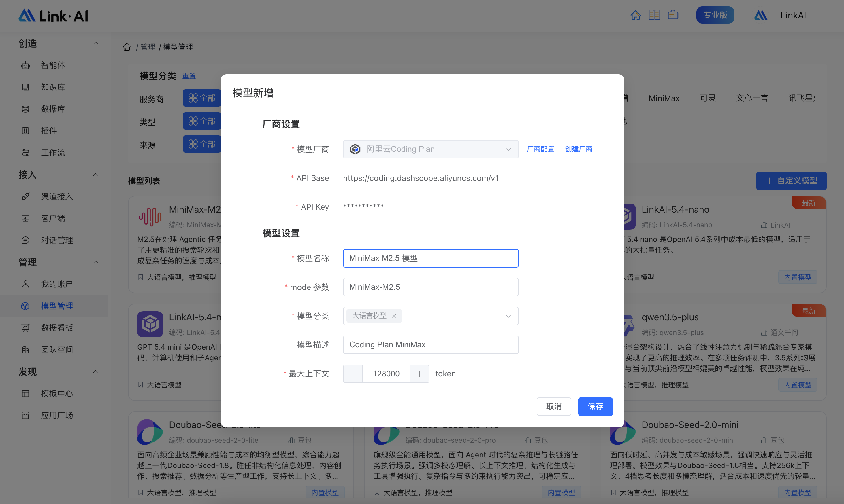
Task: Decrease max context with minus button
Action: pos(353,374)
